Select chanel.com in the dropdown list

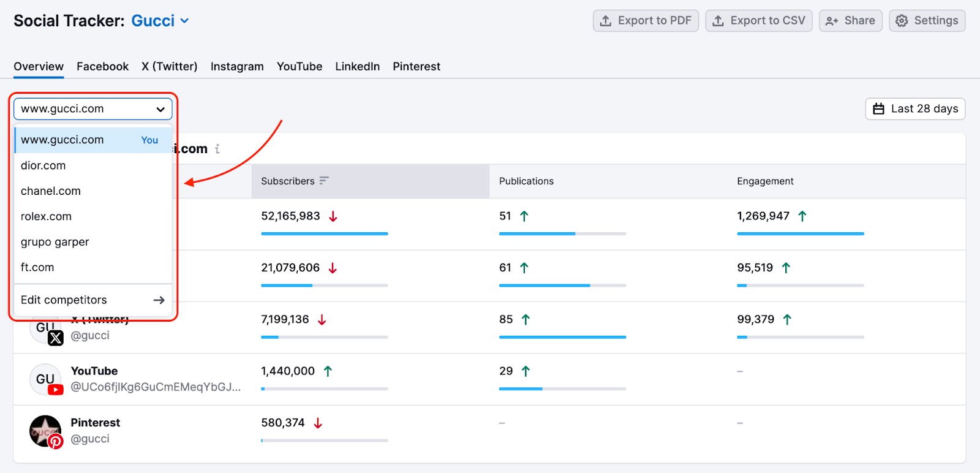[x=93, y=191]
